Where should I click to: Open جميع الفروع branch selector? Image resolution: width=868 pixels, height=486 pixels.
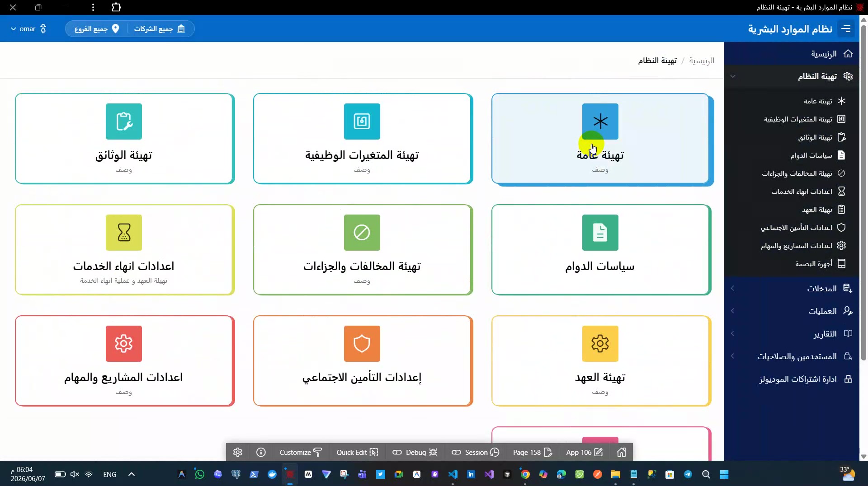(x=97, y=29)
